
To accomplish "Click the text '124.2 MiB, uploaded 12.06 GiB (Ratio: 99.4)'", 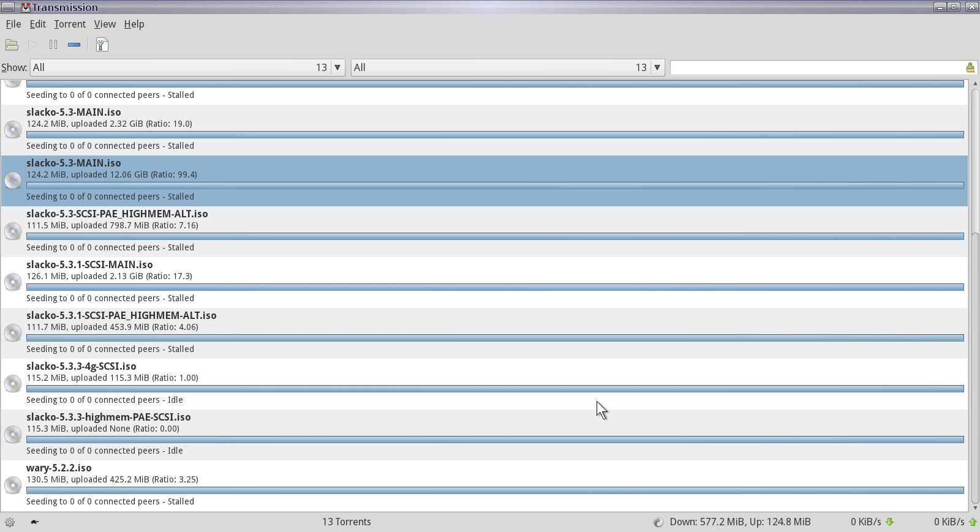I will coord(111,174).
